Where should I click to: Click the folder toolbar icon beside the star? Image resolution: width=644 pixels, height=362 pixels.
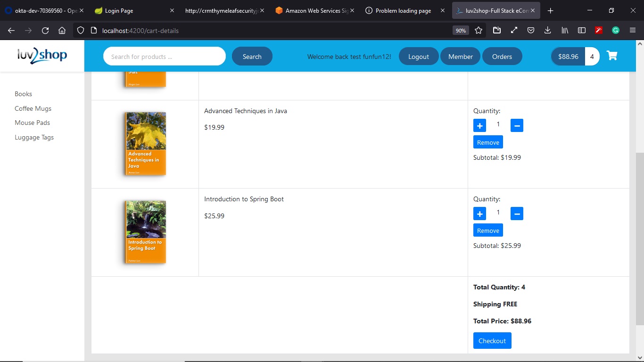497,31
